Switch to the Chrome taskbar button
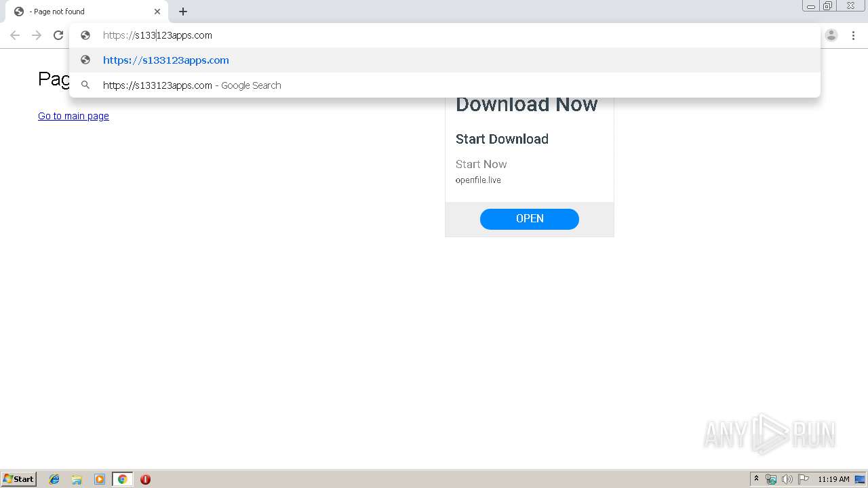Viewport: 868px width, 488px height. [x=122, y=479]
